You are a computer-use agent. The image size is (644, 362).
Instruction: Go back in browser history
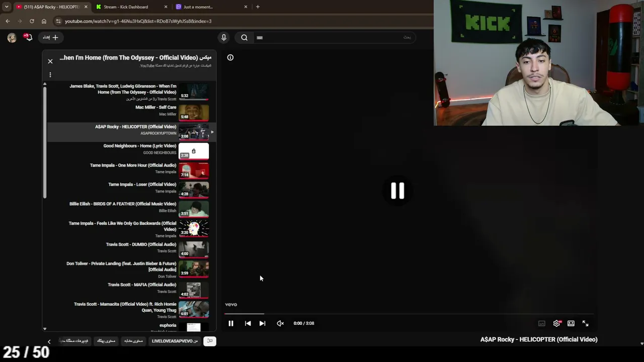[x=8, y=21]
